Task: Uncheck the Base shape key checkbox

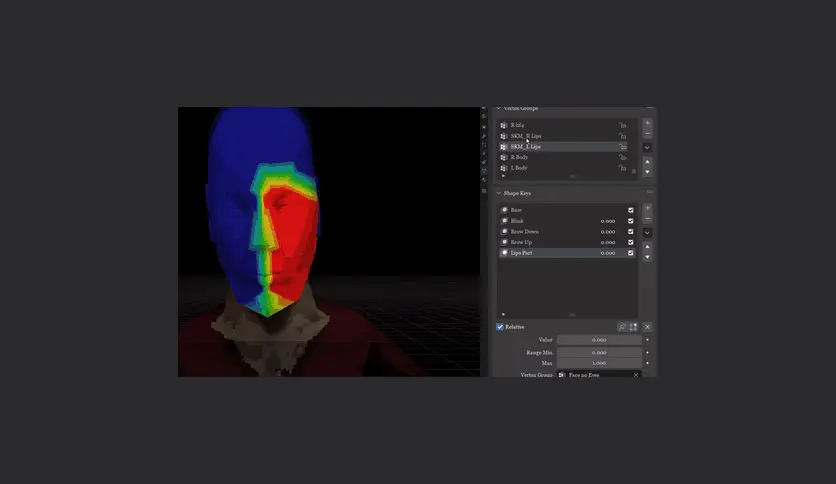Action: (x=631, y=210)
